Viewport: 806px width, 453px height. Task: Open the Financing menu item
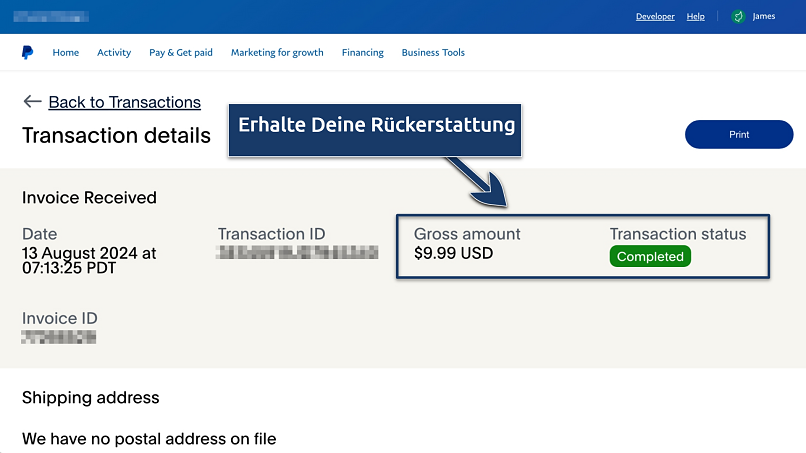362,53
